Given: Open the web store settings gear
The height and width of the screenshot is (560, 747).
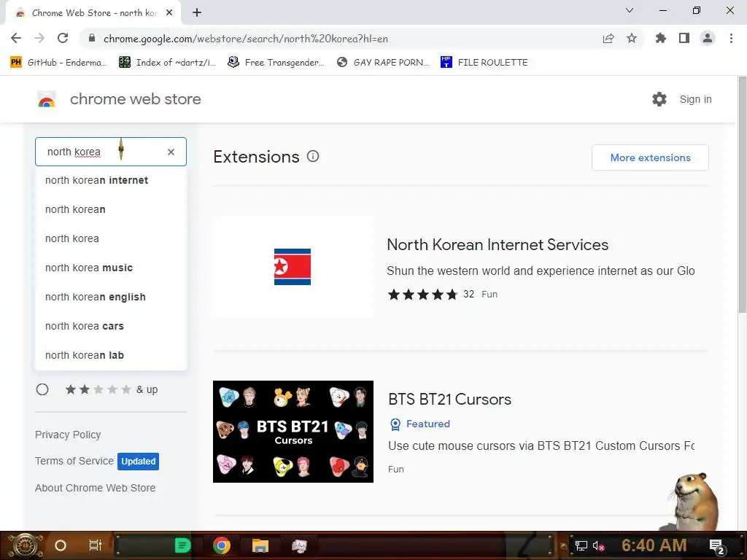Looking at the screenshot, I should [x=659, y=99].
